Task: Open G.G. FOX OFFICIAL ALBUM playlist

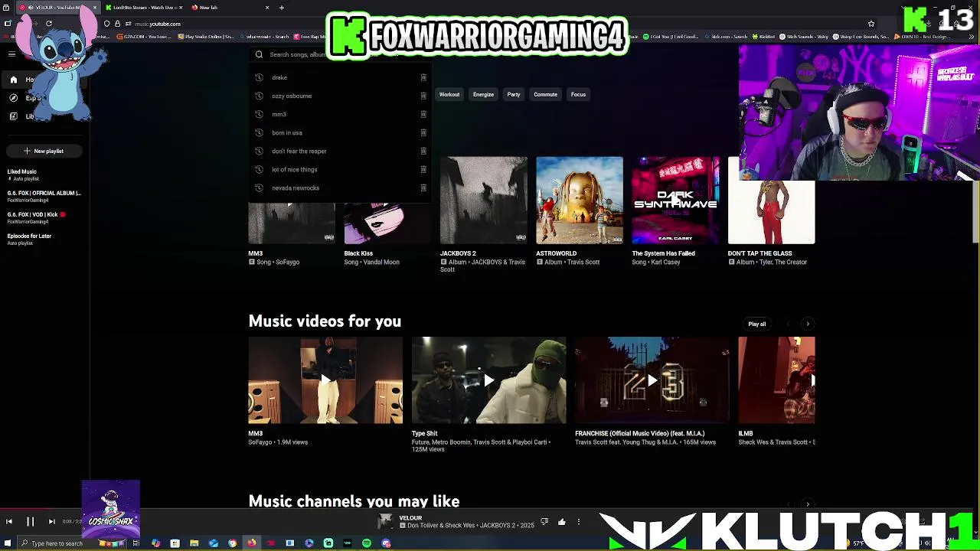Action: 44,196
